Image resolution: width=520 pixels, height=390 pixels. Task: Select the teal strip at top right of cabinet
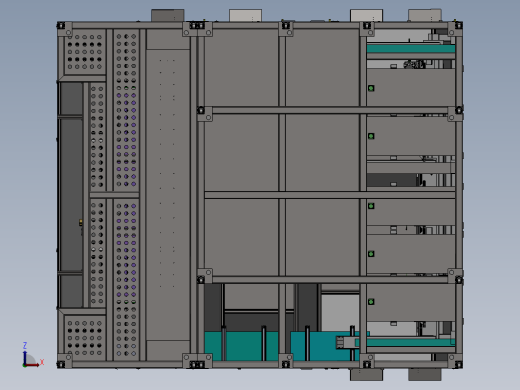coord(411,49)
